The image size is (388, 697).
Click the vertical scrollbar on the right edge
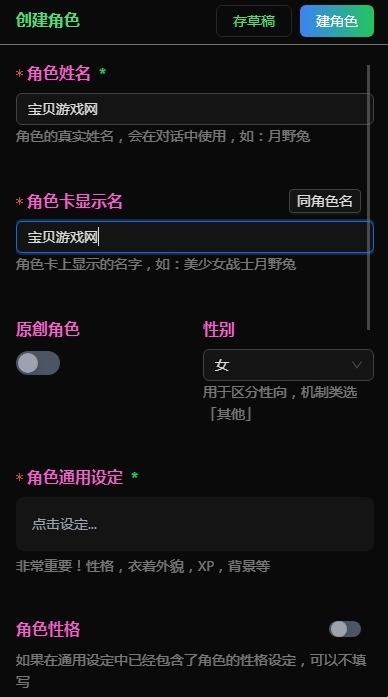click(368, 197)
